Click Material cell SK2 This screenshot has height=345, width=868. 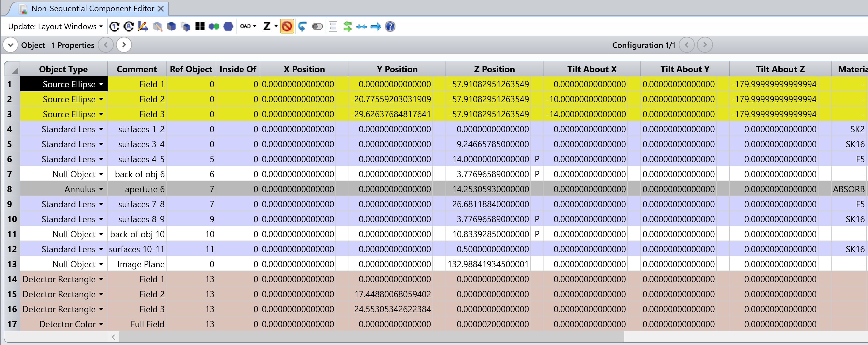(x=849, y=129)
